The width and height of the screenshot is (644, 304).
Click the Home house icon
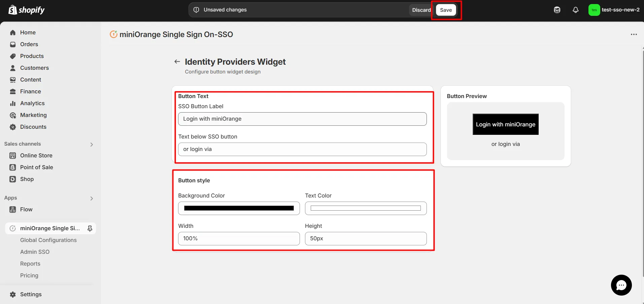coord(13,33)
